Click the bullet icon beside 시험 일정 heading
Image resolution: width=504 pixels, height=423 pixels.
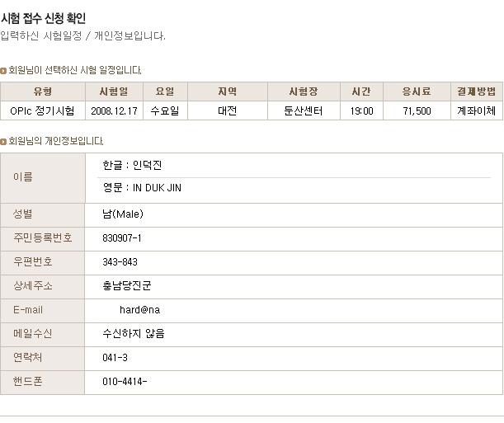pyautogui.click(x=3, y=71)
